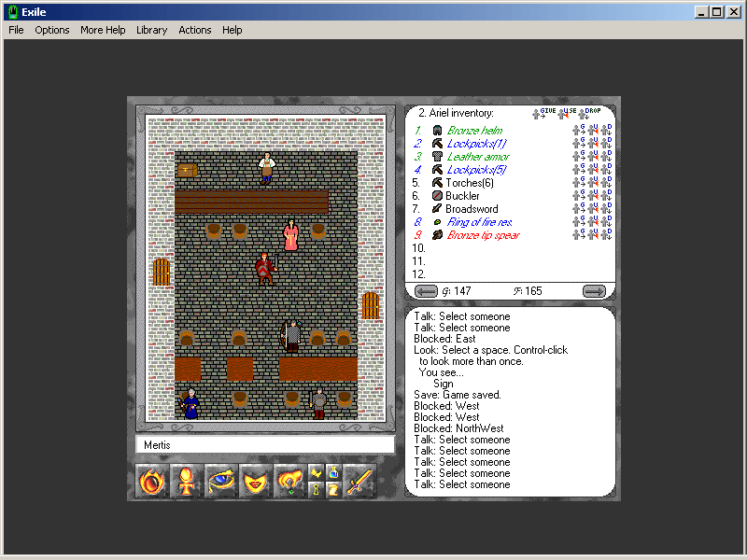Click the 'Blocked: NorthWest' log line
This screenshot has width=747, height=560.
458,428
